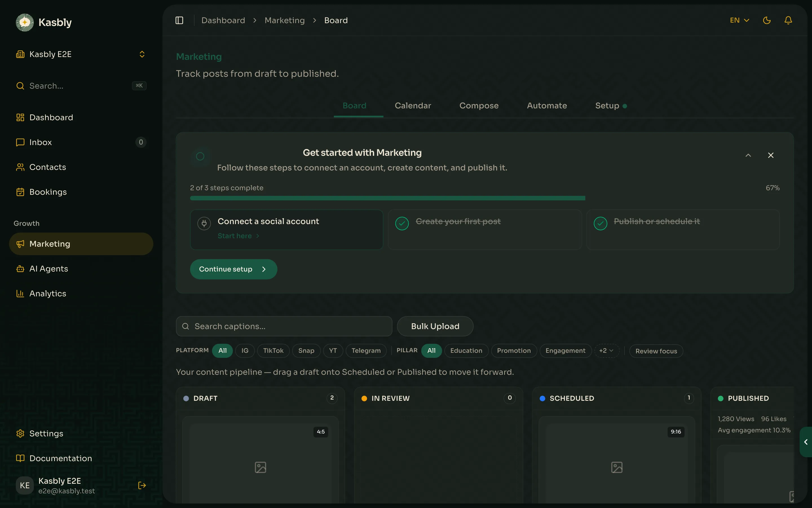The image size is (812, 508).
Task: Expand the side drawer arrow tab
Action: coord(806,442)
